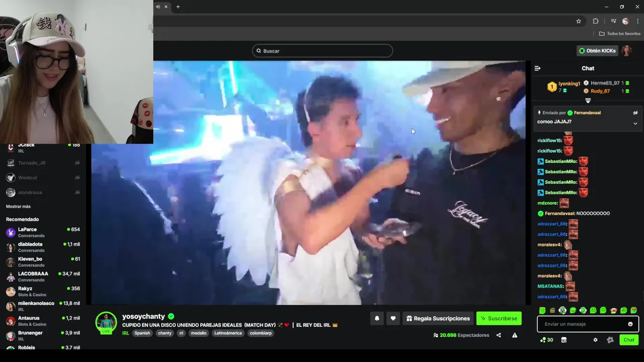Check channel points balance showing 30

(x=546, y=340)
